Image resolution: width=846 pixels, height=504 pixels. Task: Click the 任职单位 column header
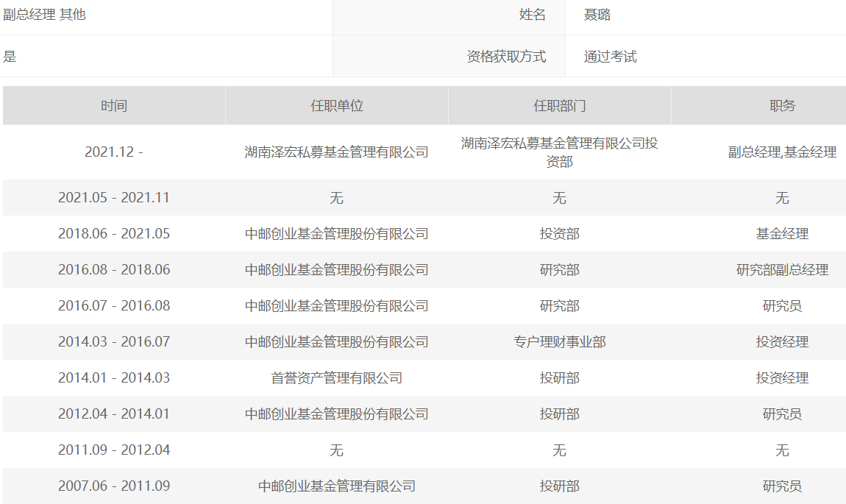[337, 106]
